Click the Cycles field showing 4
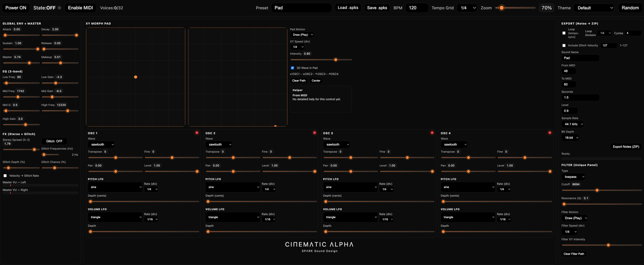 pos(633,33)
